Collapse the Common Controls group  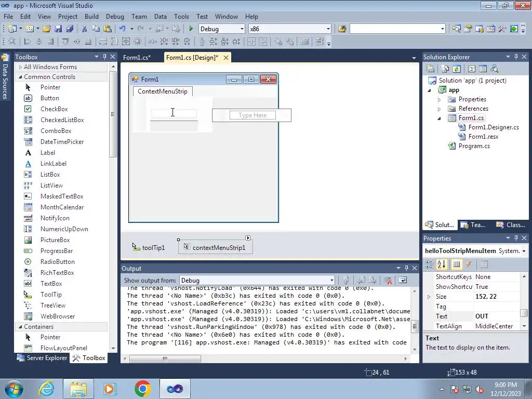20,77
